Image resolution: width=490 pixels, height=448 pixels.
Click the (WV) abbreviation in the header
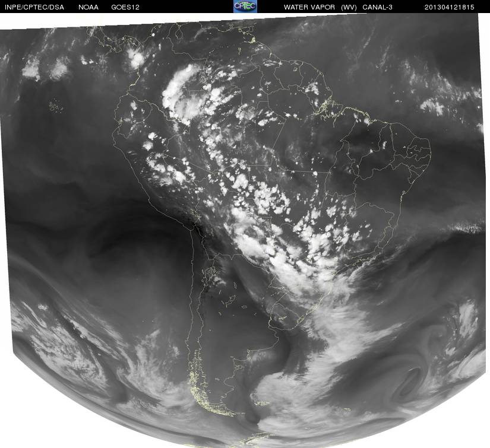pos(349,7)
